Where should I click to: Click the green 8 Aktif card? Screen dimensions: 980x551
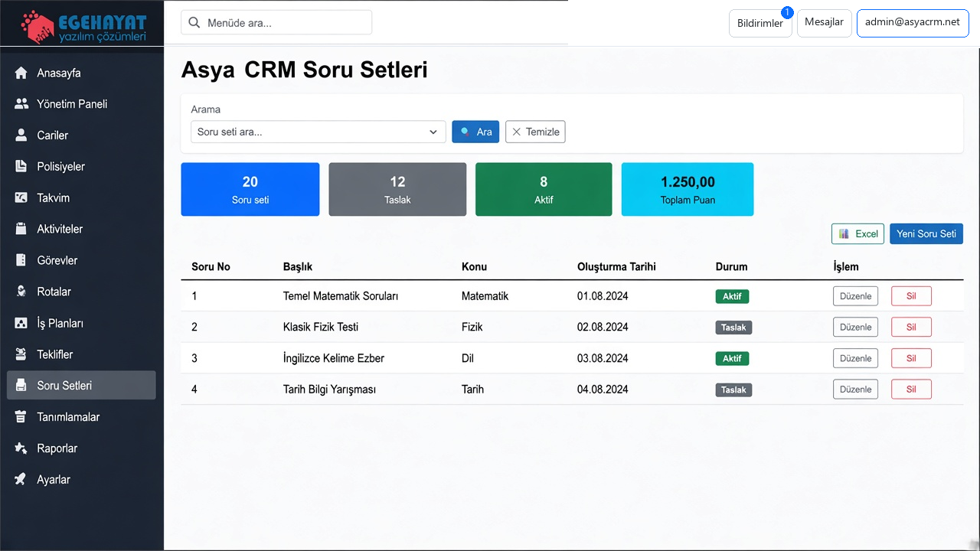point(544,189)
